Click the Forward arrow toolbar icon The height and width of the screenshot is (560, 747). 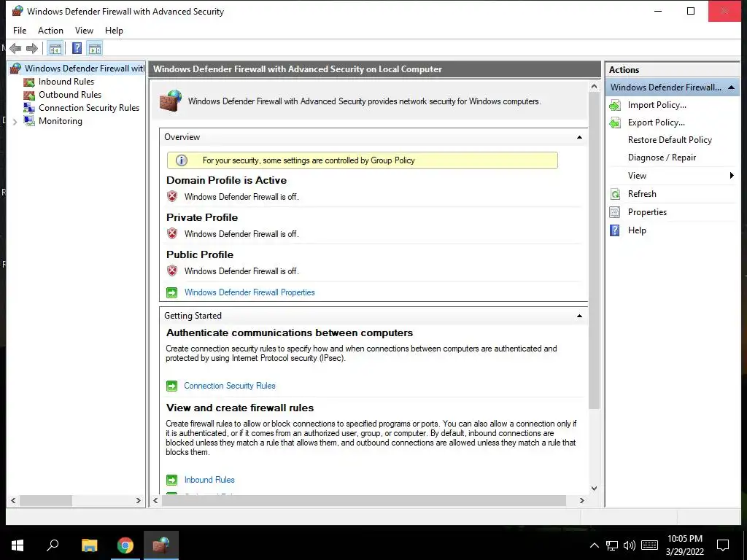32,48
